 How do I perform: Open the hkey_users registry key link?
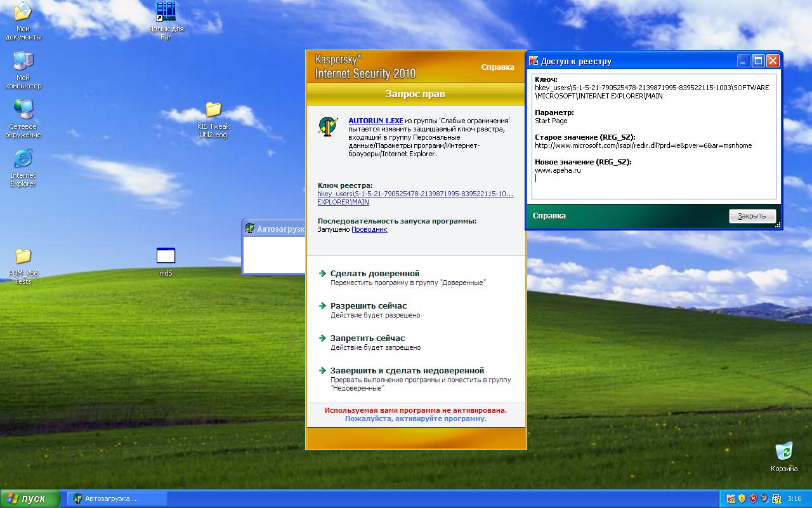point(416,197)
